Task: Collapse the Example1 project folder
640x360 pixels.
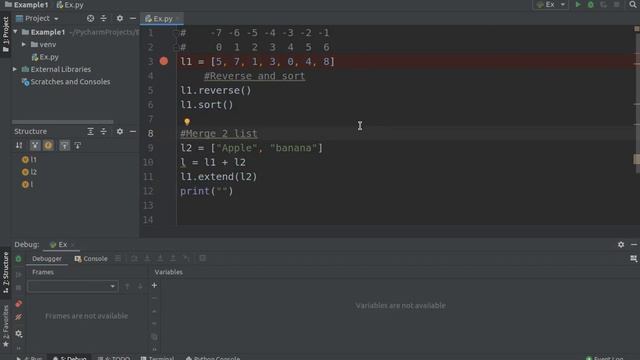Action: (x=16, y=32)
